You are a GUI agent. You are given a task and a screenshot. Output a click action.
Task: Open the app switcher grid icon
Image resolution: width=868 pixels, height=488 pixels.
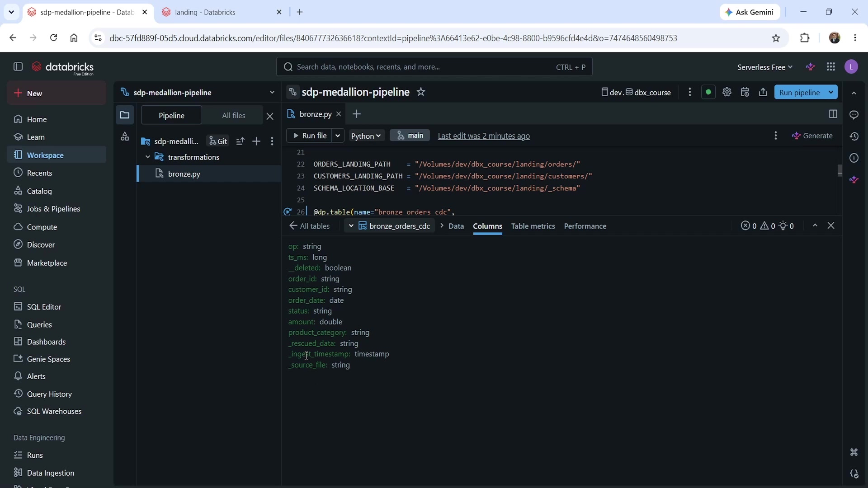tap(831, 67)
